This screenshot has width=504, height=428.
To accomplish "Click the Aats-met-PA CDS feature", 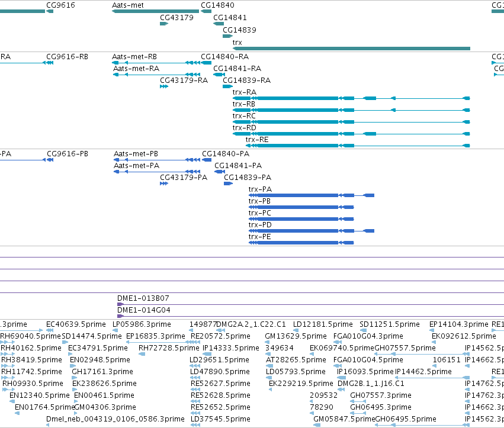I will pos(157,172).
